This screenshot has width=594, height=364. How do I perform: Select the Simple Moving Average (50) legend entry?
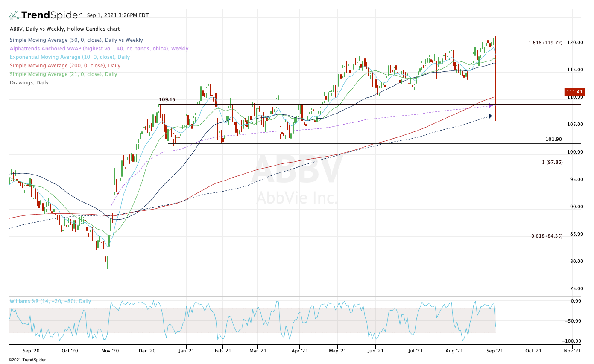tap(76, 40)
